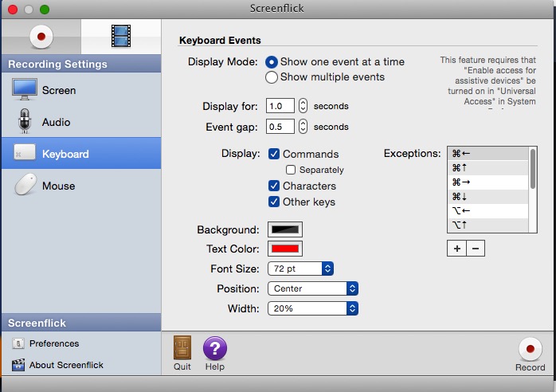Open Audio recording settings
The image size is (556, 392).
81,122
